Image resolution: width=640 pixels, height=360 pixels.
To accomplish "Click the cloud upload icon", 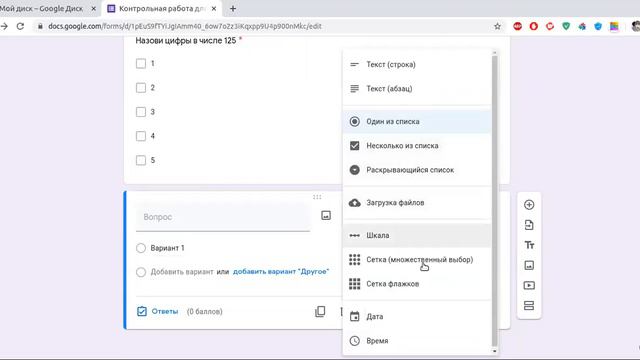I will (x=354, y=203).
